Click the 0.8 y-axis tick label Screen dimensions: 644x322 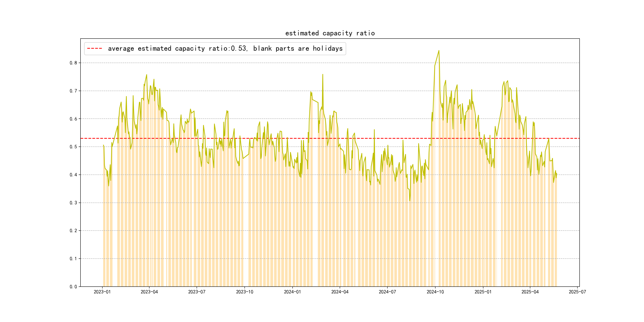(73, 63)
